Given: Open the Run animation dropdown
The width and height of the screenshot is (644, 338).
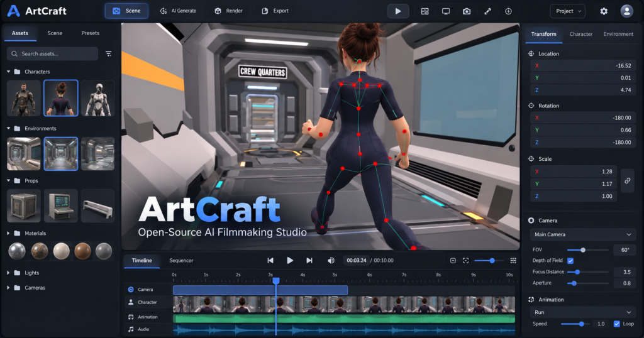Looking at the screenshot, I should pos(582,312).
